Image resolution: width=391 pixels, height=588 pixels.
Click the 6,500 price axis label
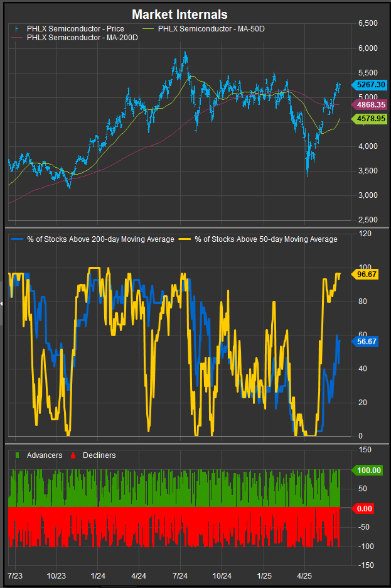click(368, 23)
